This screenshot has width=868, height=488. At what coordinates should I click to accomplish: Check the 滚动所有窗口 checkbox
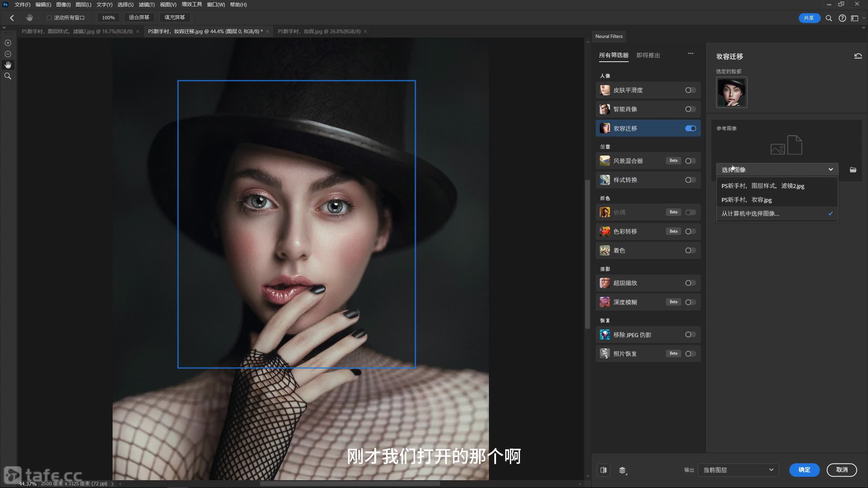point(49,18)
